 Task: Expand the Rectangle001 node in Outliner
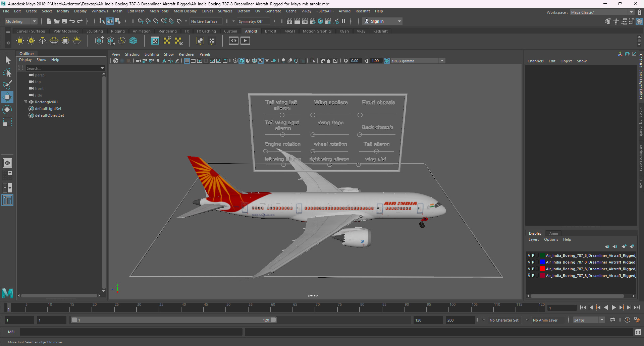point(25,102)
